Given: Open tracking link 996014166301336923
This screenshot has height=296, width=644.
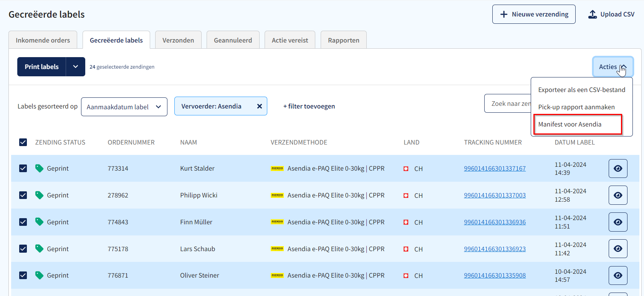Looking at the screenshot, I should [x=495, y=249].
